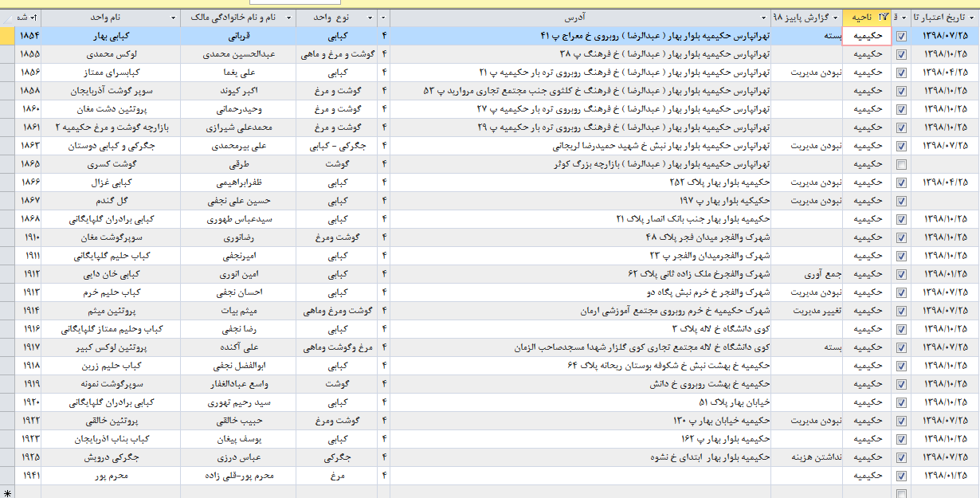Click the report cell 'جمع آوری'
The image size is (980, 498).
pyautogui.click(x=807, y=274)
